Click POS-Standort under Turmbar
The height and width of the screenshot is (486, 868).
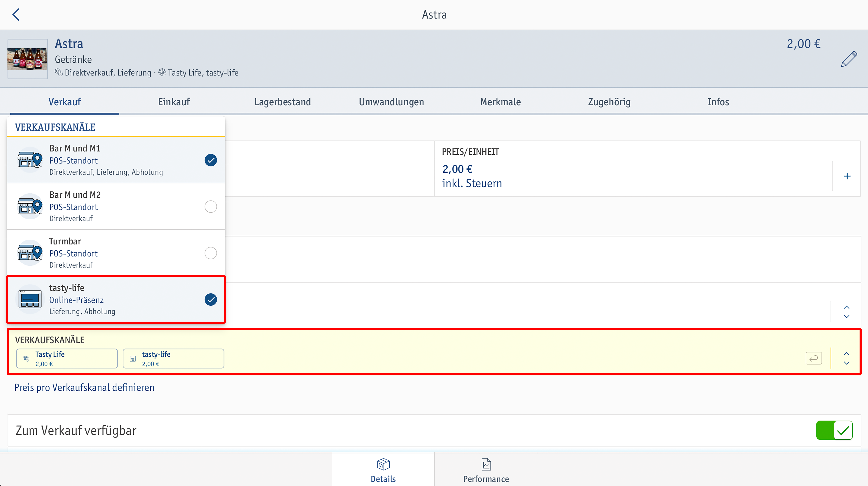point(73,254)
